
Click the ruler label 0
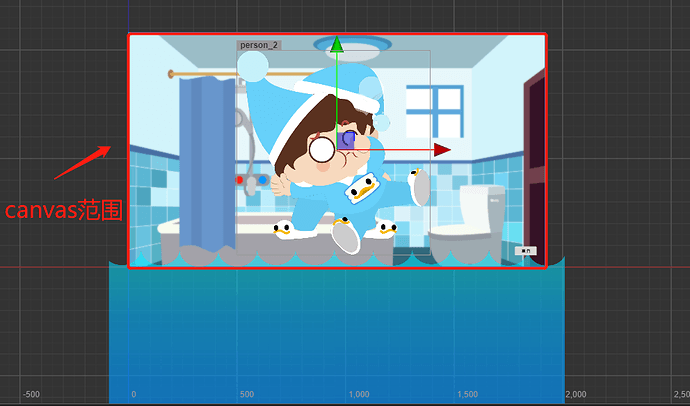coord(134,395)
